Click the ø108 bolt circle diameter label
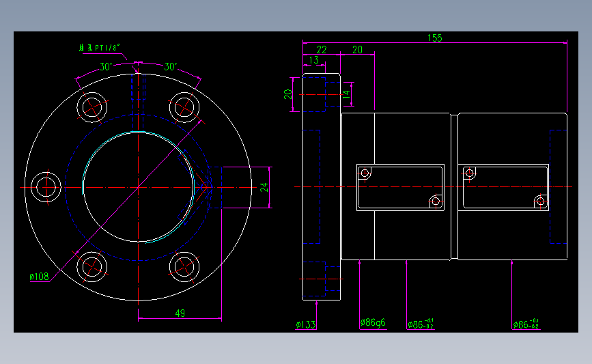The height and width of the screenshot is (364, 592). pyautogui.click(x=40, y=277)
